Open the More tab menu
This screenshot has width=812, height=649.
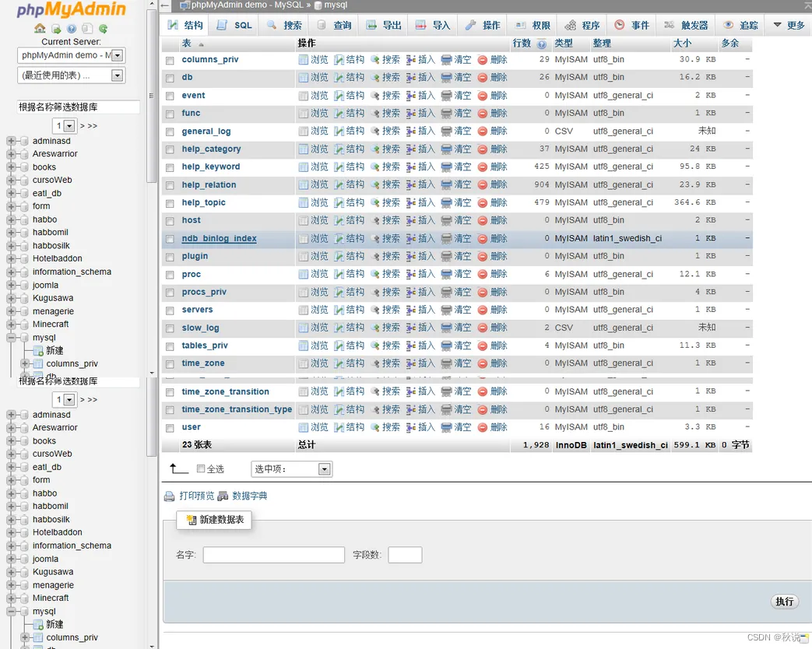pyautogui.click(x=789, y=26)
